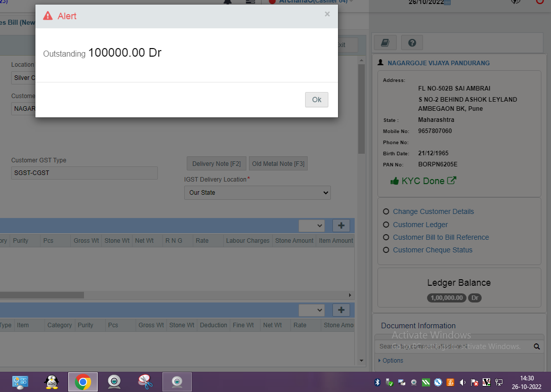Screen dimensions: 551x392
Task: Click Delivery Note [F2] button
Action: [x=217, y=164]
